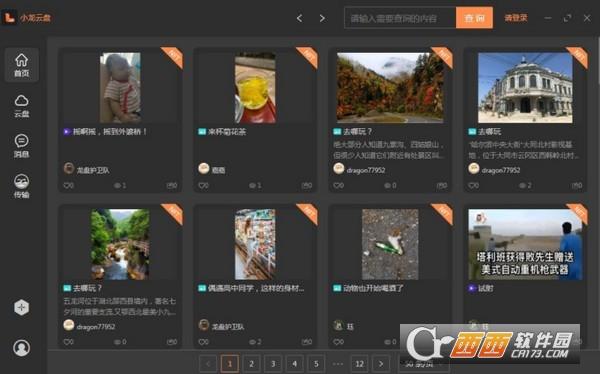Open the baby photo thumbnail
This screenshot has width=600, height=374.
click(120, 88)
